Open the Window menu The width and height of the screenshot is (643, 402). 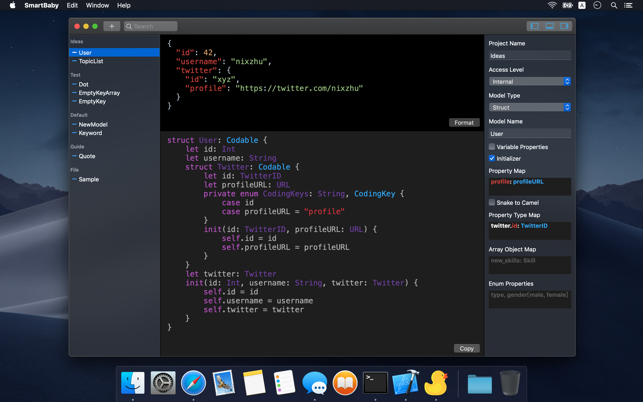(x=97, y=6)
